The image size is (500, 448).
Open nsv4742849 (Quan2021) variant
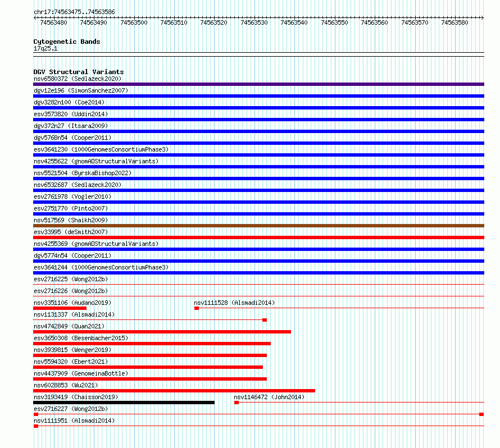click(x=69, y=326)
